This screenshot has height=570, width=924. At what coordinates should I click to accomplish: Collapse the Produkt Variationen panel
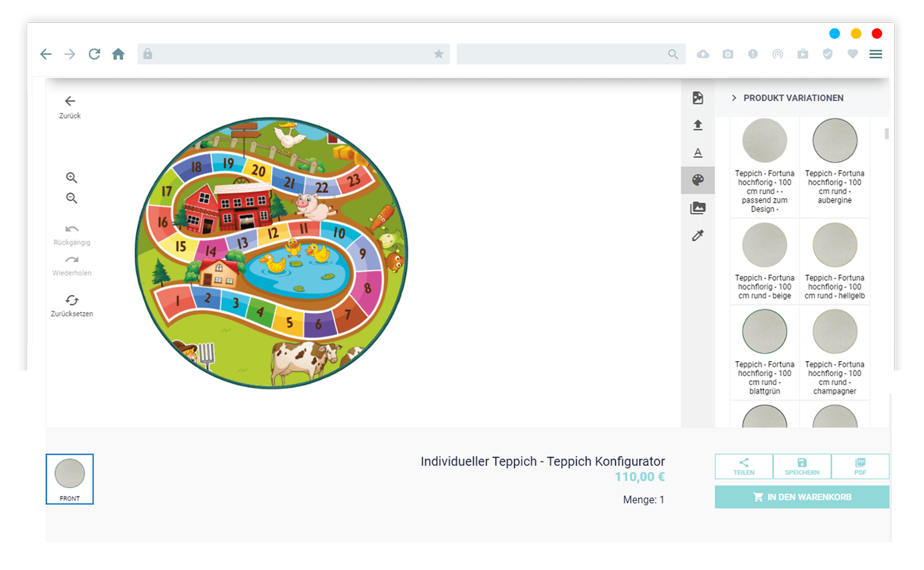click(734, 98)
